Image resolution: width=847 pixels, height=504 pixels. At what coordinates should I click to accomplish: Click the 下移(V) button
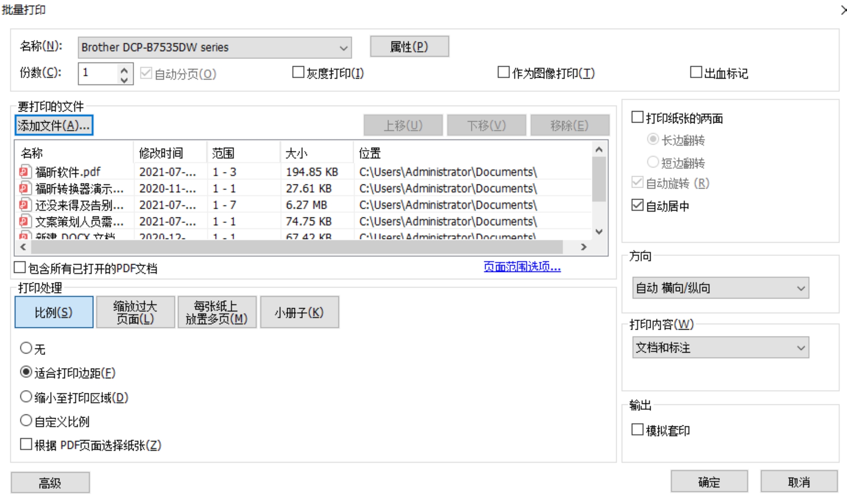tap(486, 125)
